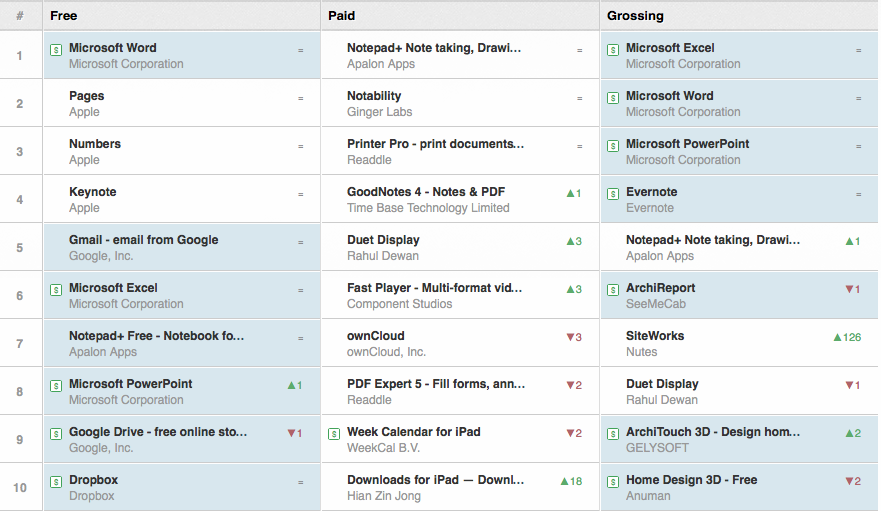This screenshot has width=881, height=511.
Task: Click the down 1 indicator for ArchiReport
Action: (853, 289)
